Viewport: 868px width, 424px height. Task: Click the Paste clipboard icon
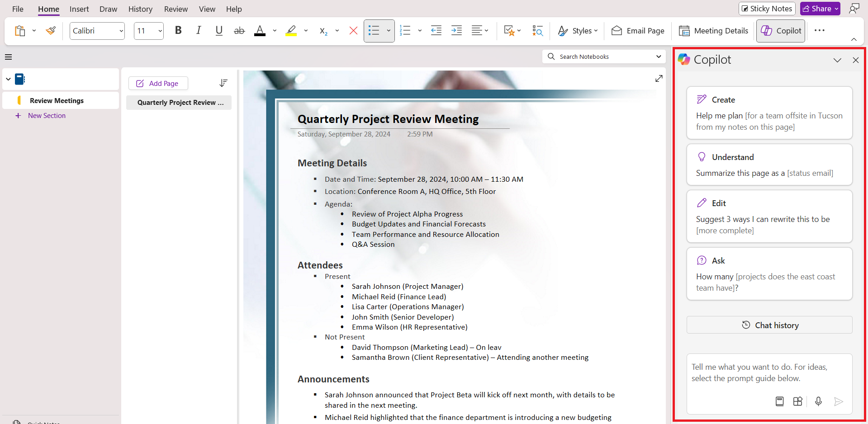(20, 31)
